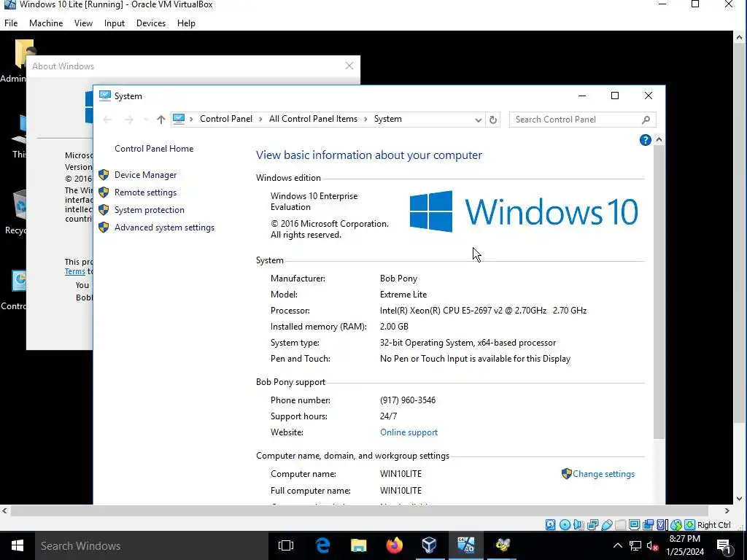The height and width of the screenshot is (560, 747).
Task: Open the address bar history dropdown
Action: coord(479,120)
